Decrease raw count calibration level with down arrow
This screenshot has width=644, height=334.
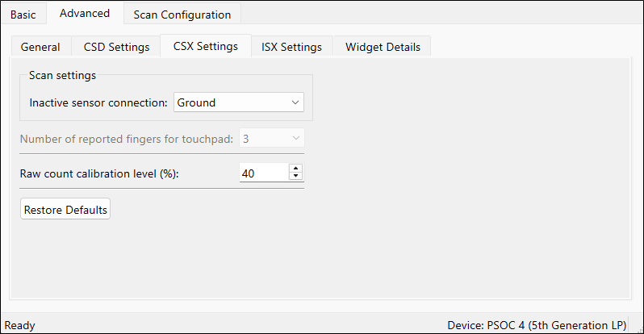[x=295, y=176]
